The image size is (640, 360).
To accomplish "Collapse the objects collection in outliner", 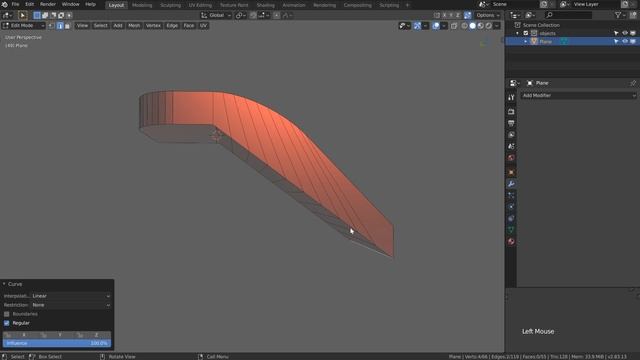I will tap(518, 33).
